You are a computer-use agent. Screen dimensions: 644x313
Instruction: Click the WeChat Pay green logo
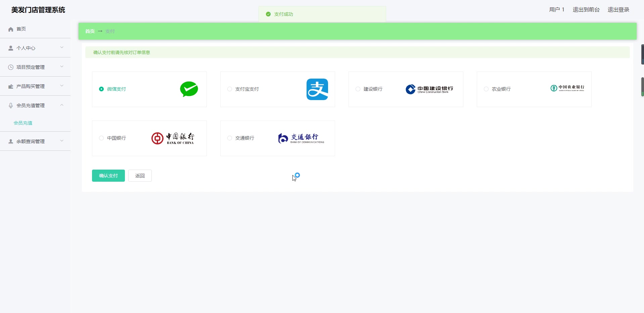[189, 89]
